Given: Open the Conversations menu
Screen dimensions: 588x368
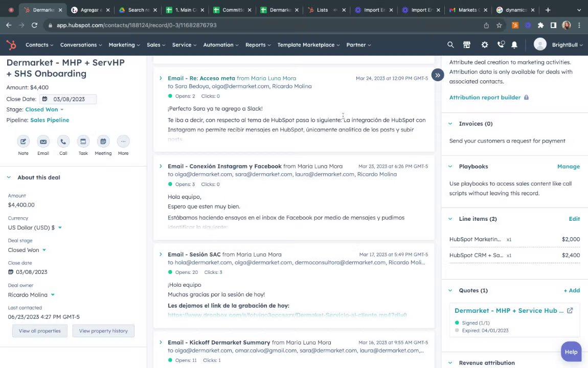Looking at the screenshot, I should click(x=81, y=45).
